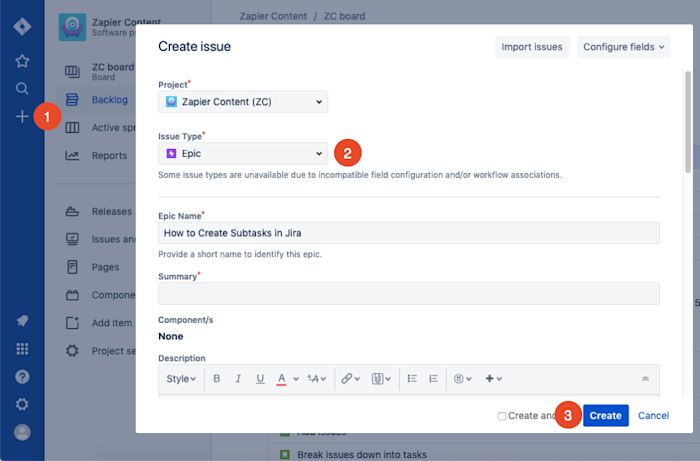Screen dimensions: 700x461
Task: Click in the Epic Name field
Action: point(408,233)
